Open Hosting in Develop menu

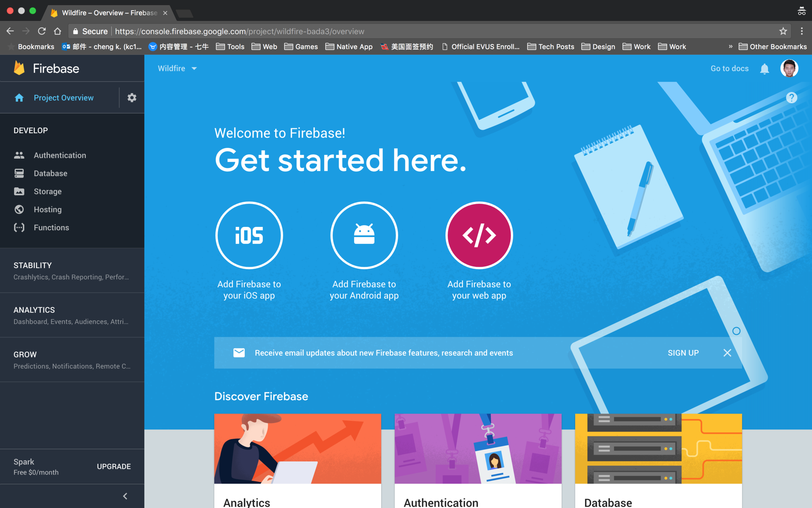[x=47, y=210]
